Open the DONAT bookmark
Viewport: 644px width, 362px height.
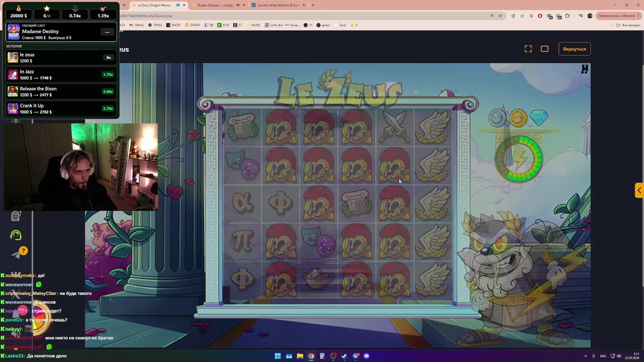(193, 25)
